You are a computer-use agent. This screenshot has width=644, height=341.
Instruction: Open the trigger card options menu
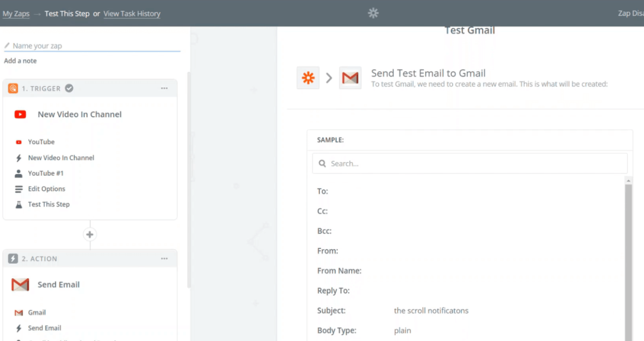click(164, 89)
